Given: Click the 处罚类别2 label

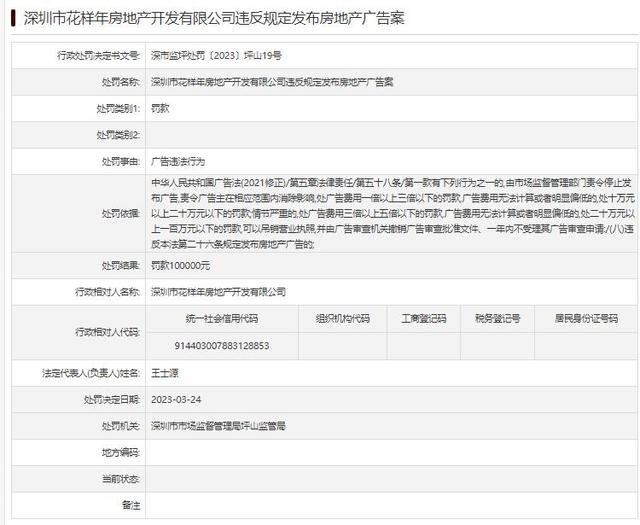Looking at the screenshot, I should pyautogui.click(x=119, y=135).
